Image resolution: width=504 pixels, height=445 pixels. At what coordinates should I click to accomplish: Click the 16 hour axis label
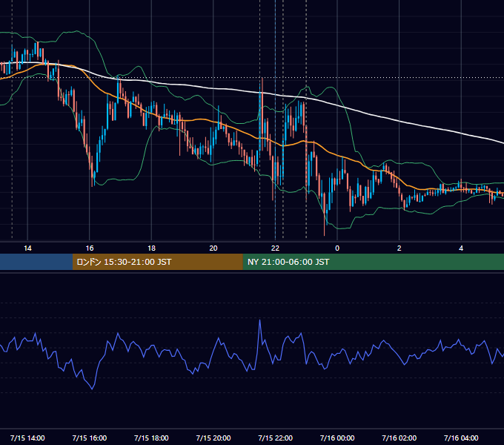tap(90, 248)
